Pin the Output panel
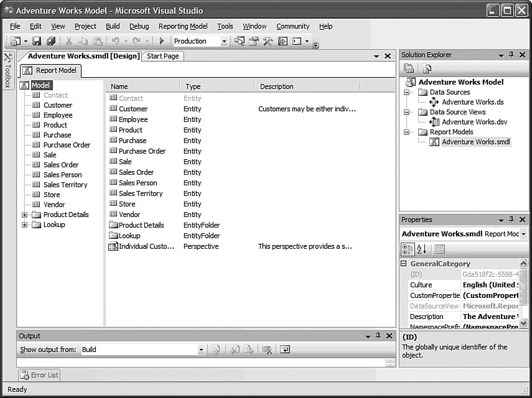Screen dimensions: 532x398 [x=378, y=336]
